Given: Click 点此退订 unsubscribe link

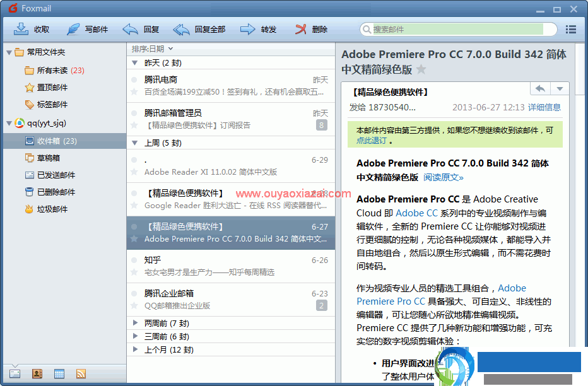Looking at the screenshot, I should pos(371,141).
